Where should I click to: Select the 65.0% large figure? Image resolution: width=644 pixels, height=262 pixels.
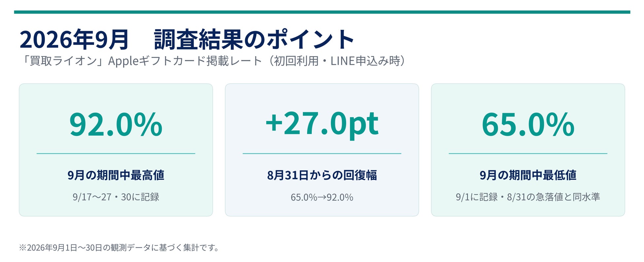pos(528,124)
